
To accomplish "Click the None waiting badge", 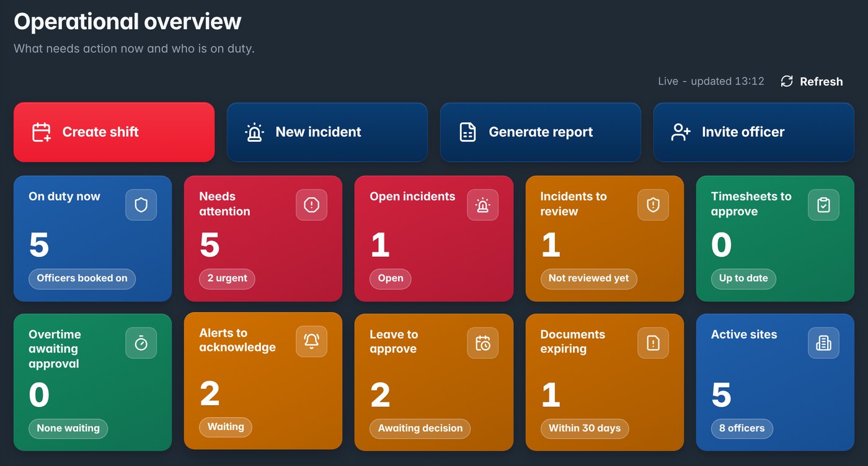I will click(68, 428).
